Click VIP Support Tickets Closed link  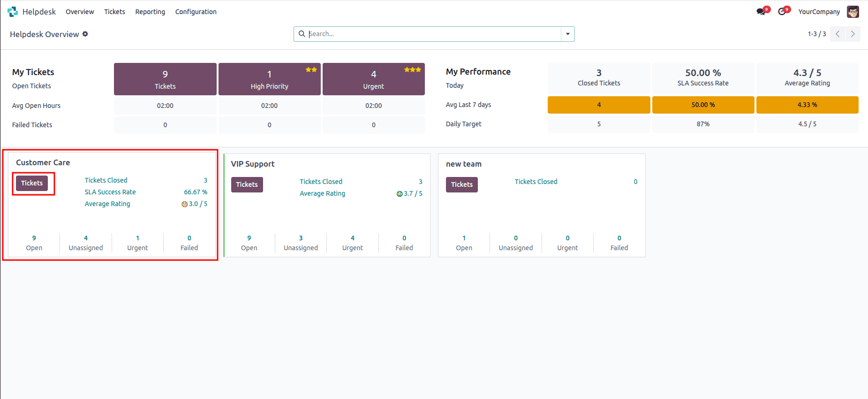coord(321,182)
